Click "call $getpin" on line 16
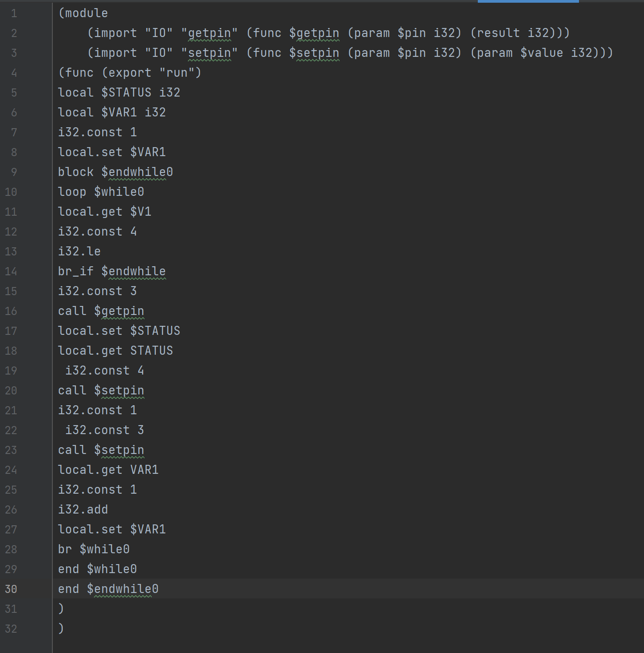Viewport: 644px width, 653px height. pos(101,311)
